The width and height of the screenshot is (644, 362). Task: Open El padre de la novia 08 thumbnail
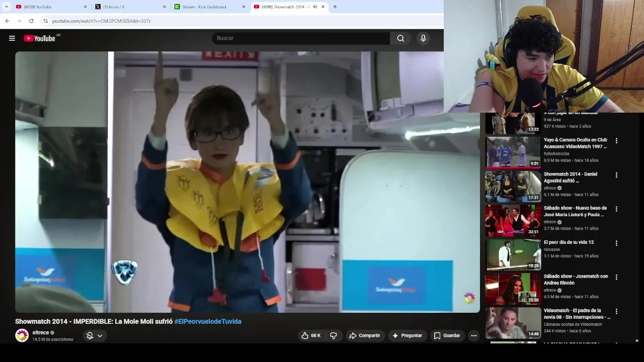click(x=513, y=323)
